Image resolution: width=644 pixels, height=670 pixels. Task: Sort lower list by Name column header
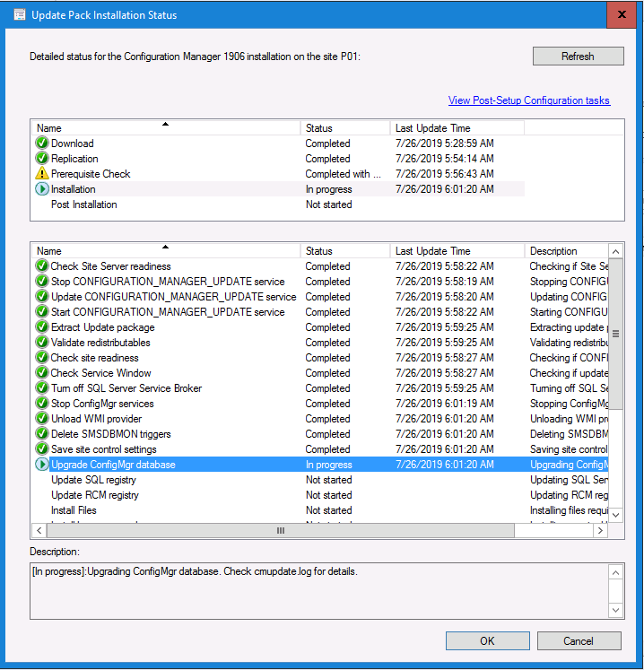pyautogui.click(x=166, y=251)
